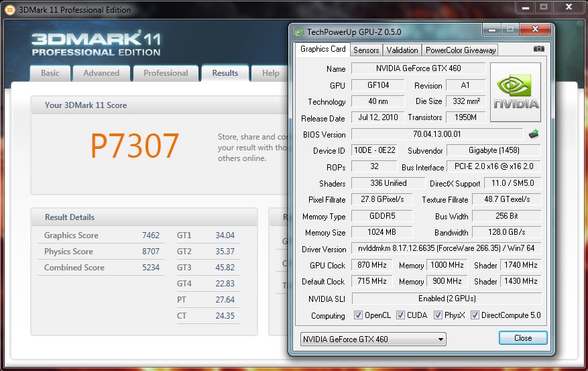Screen dimensions: 588x371
Task: Click the GPU-Z title bar app icon
Action: click(299, 32)
